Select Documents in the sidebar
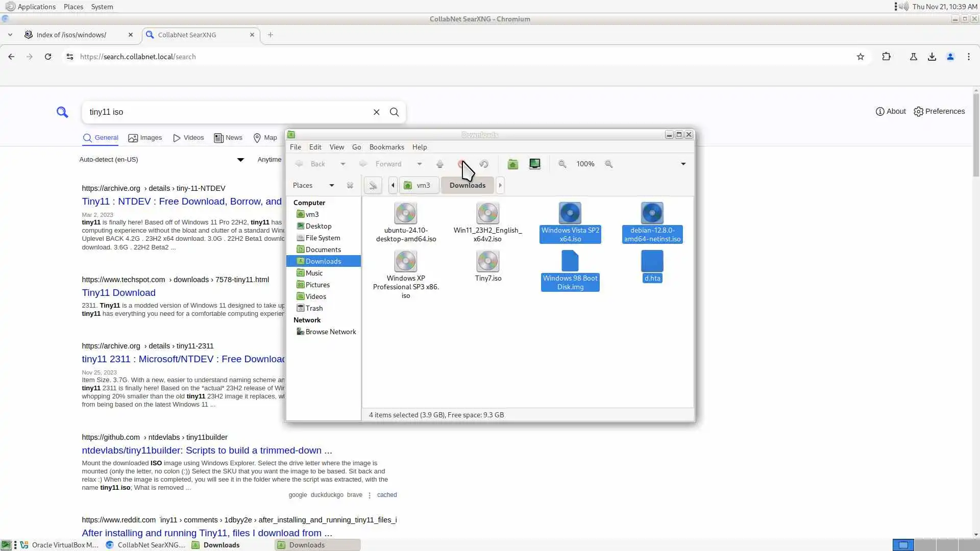Screen dimensions: 980x551 point(323,249)
